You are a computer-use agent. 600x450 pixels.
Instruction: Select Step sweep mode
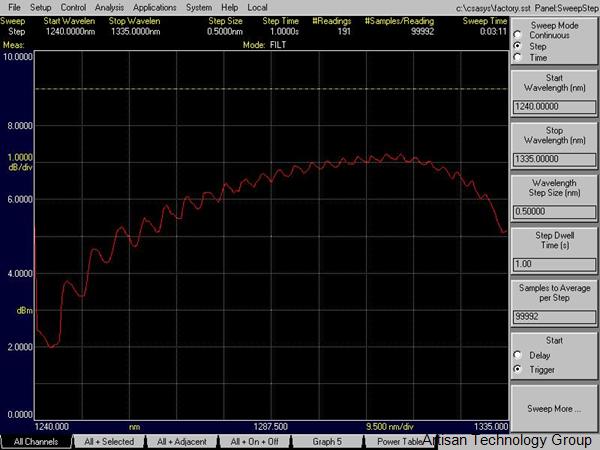[x=517, y=46]
